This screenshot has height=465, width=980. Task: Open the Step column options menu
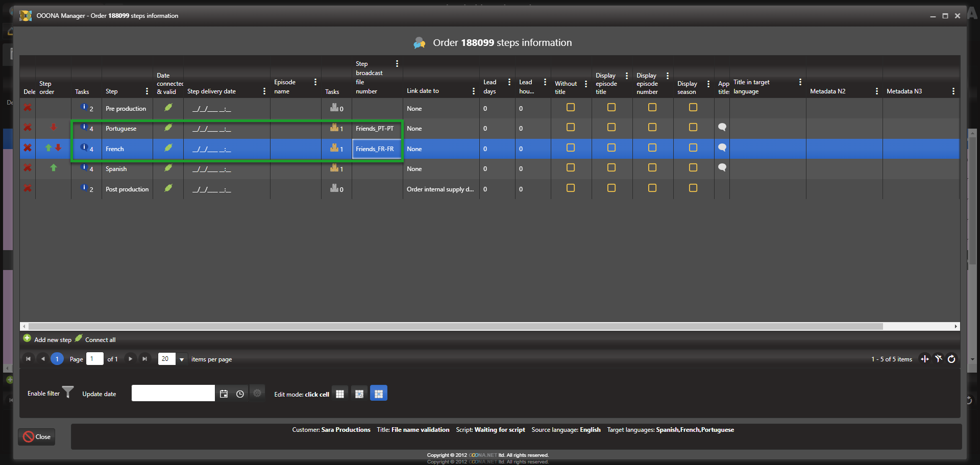147,91
